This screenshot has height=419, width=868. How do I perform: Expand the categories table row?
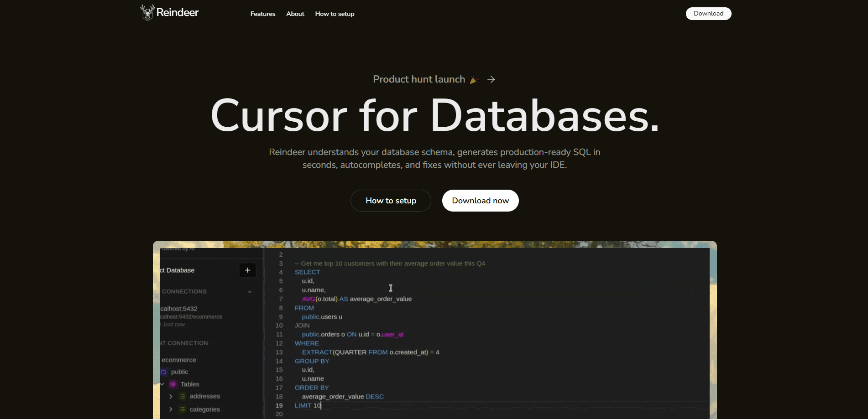pyautogui.click(x=171, y=409)
